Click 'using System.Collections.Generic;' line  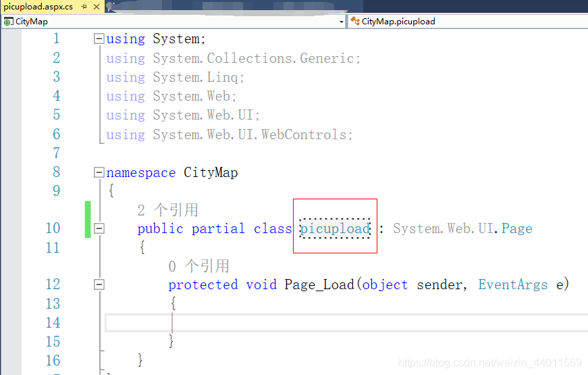[234, 58]
